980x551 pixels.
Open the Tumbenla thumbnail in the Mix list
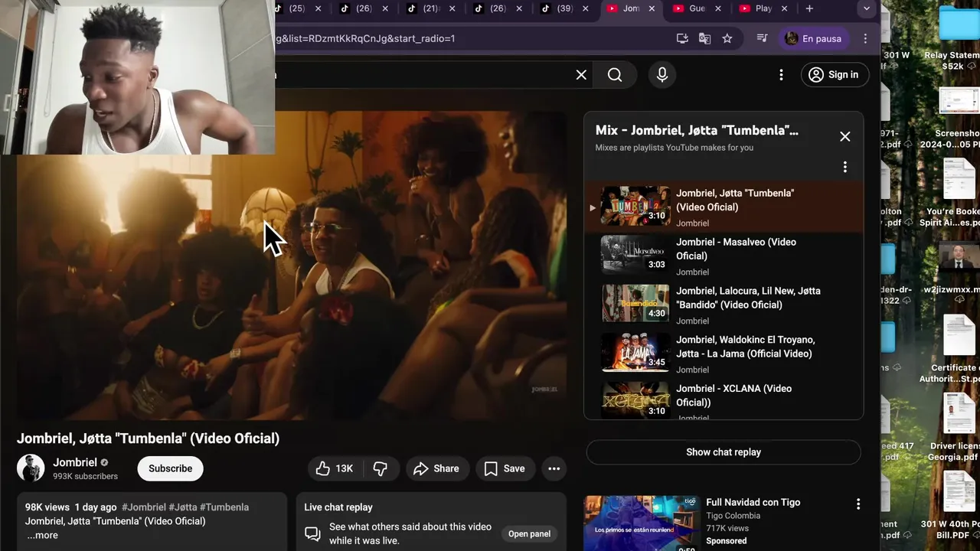click(635, 205)
